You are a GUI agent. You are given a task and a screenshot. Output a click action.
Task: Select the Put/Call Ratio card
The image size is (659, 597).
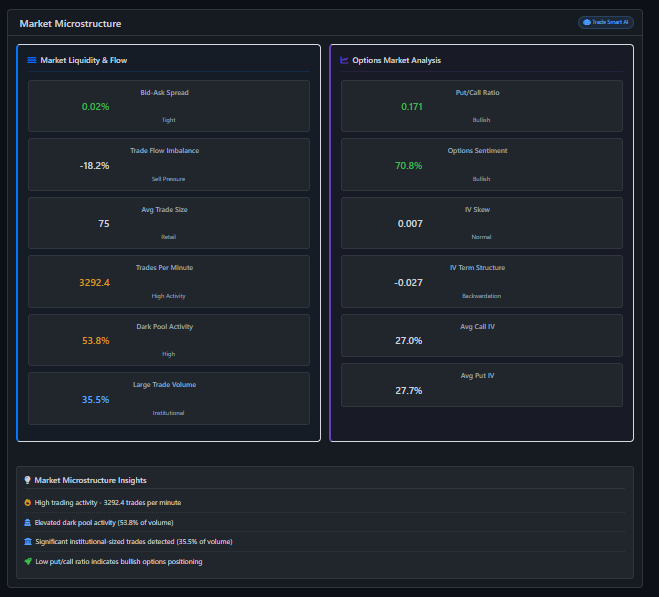481,106
